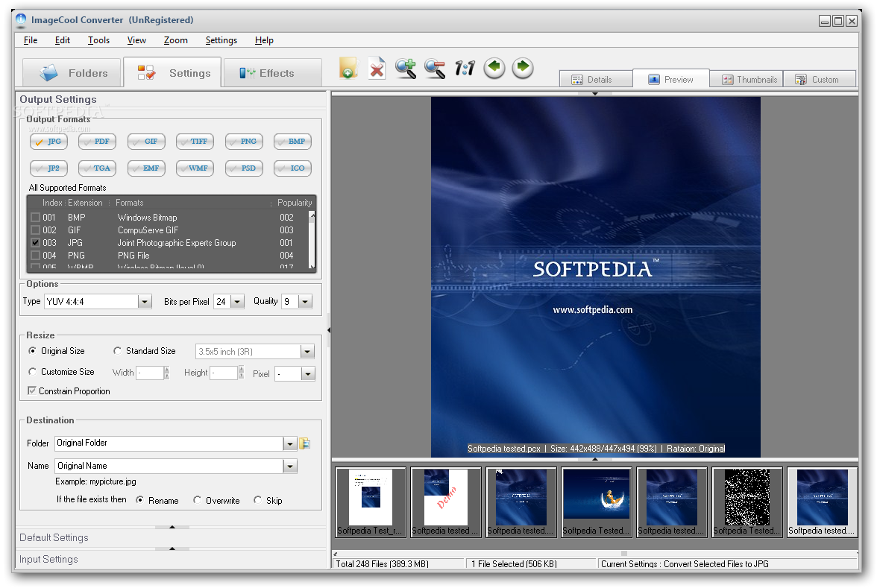The width and height of the screenshot is (877, 588).
Task: Click the 1:1 actual size icon
Action: [x=464, y=69]
